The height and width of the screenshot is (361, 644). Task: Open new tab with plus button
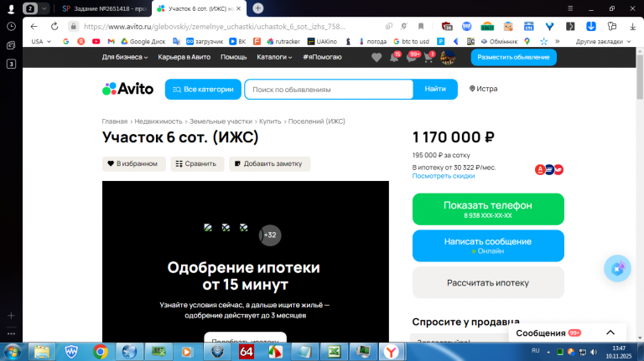pos(258,8)
